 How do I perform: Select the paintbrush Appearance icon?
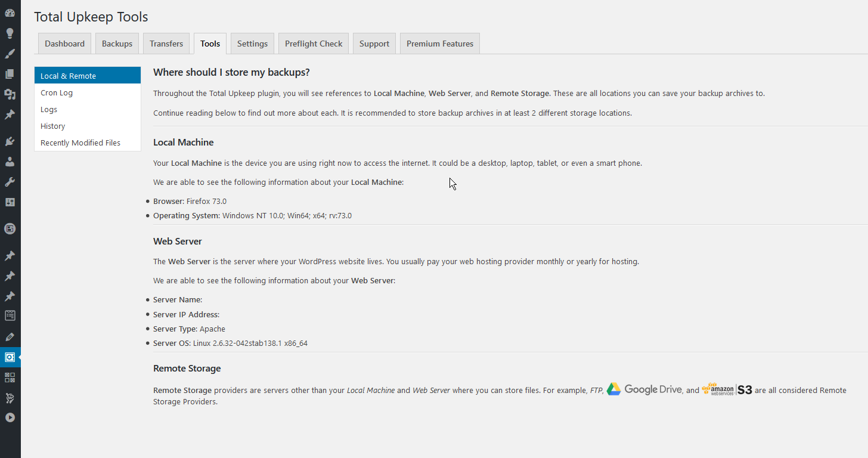pos(10,53)
